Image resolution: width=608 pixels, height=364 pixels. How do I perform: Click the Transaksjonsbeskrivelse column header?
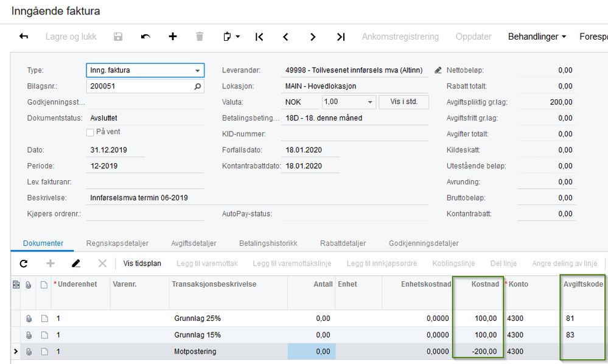(214, 284)
